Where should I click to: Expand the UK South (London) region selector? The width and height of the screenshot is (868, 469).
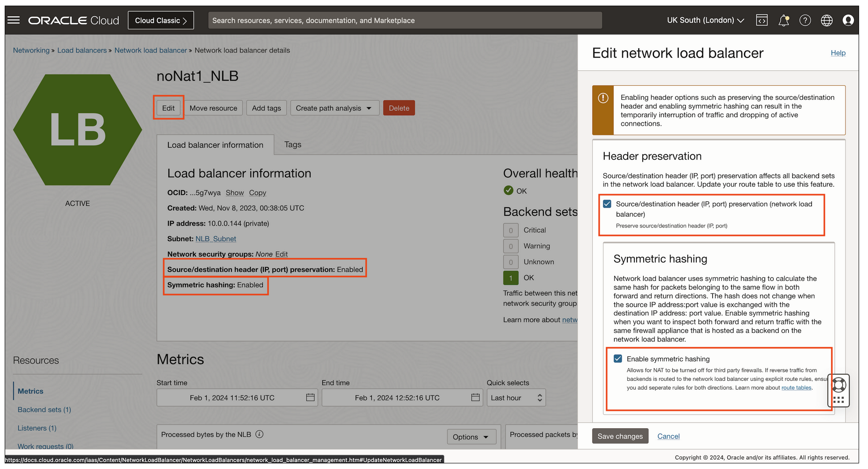coord(705,20)
